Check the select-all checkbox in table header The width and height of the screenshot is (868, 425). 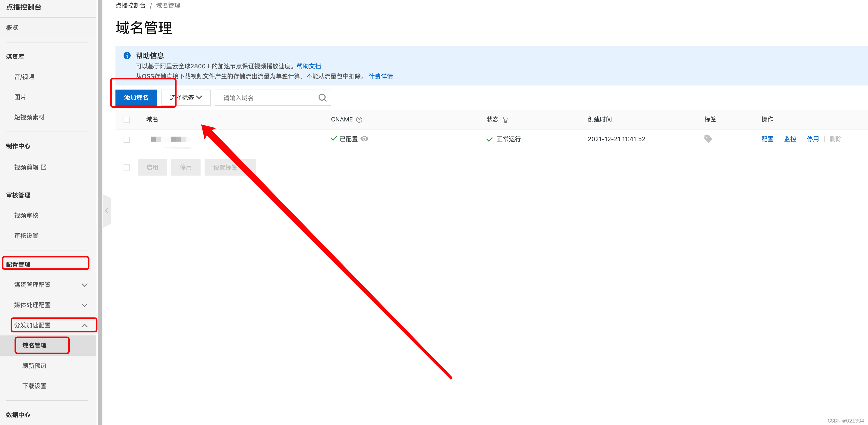click(x=127, y=120)
